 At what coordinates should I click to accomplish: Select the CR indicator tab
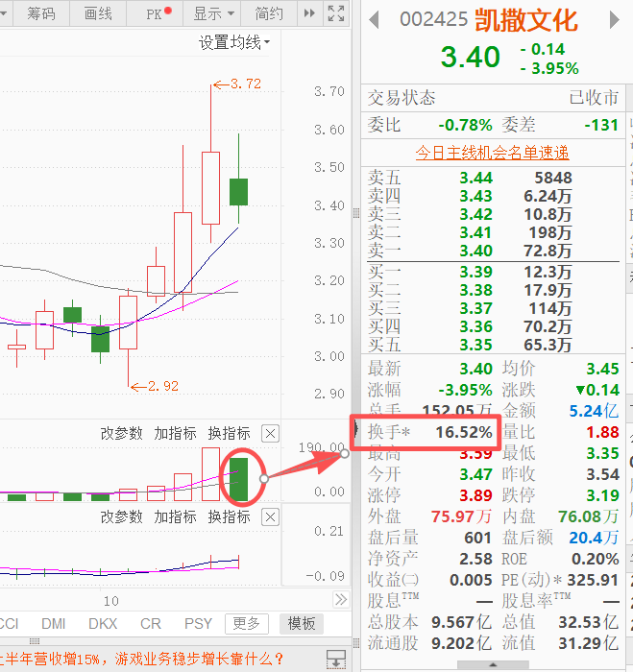151,624
